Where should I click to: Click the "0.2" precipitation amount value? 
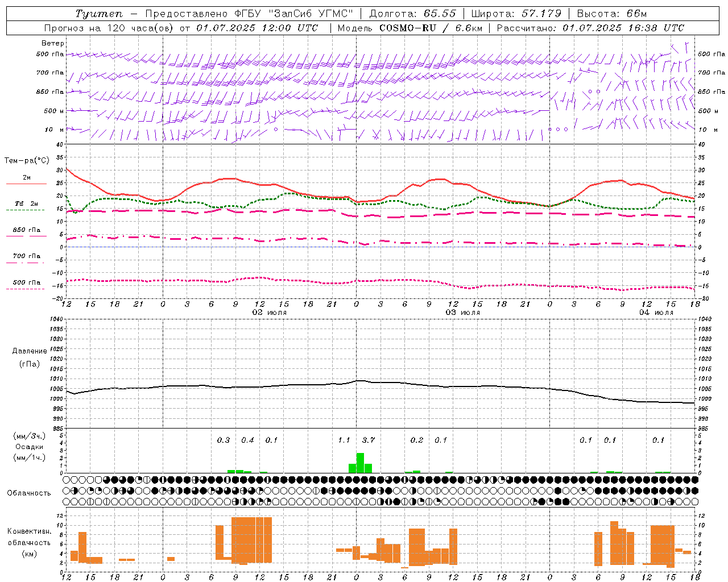coord(417,440)
